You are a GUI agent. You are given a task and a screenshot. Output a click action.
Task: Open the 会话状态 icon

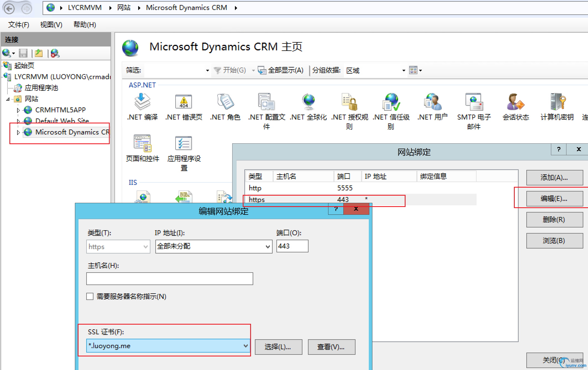point(515,102)
